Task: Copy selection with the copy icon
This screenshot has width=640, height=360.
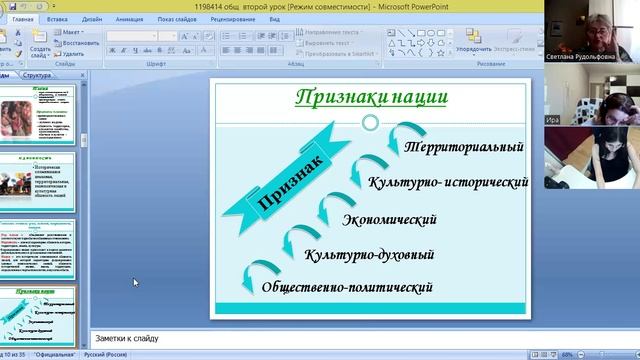Action: 18,43
